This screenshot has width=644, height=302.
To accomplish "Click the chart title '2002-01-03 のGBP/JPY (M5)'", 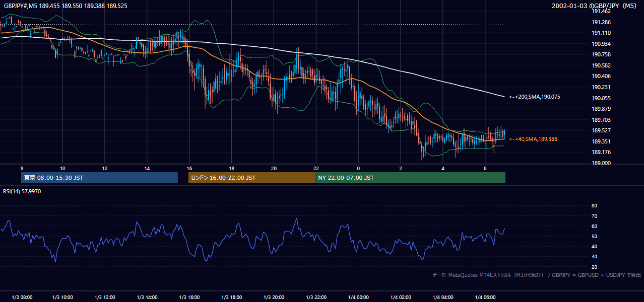I will coord(595,6).
